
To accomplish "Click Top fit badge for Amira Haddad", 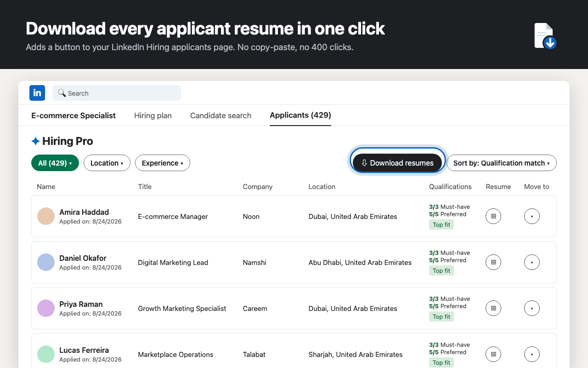I will click(x=441, y=224).
